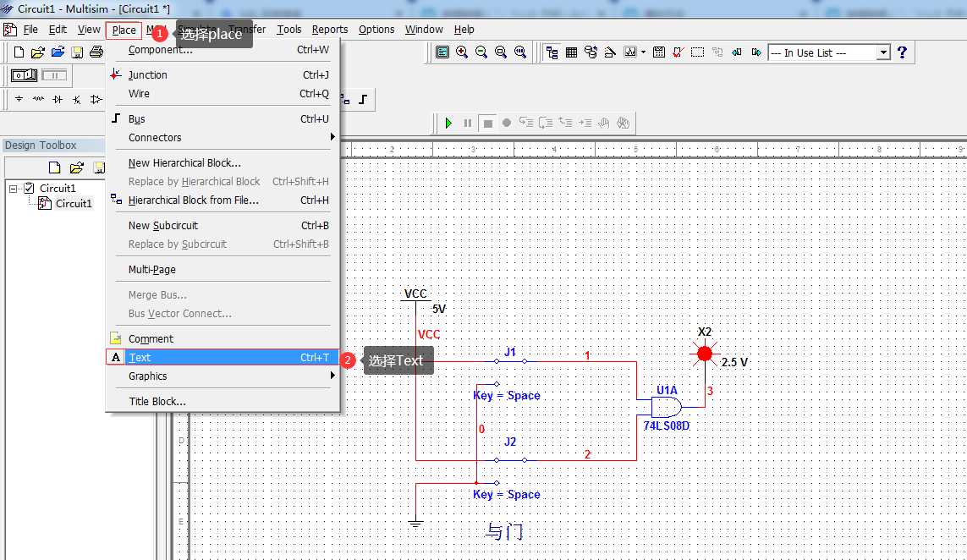The width and height of the screenshot is (967, 560).
Task: Toggle switch J2 in the circuit
Action: pos(510,459)
